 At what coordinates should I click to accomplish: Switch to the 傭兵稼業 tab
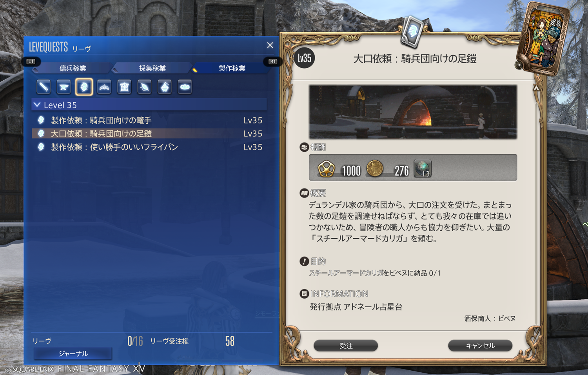[x=73, y=68]
